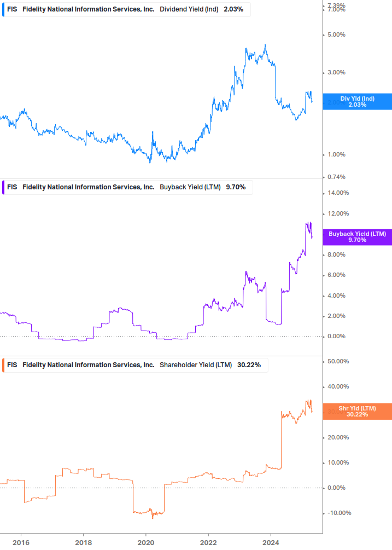Click the 2020 label on the time axis

[x=146, y=543]
